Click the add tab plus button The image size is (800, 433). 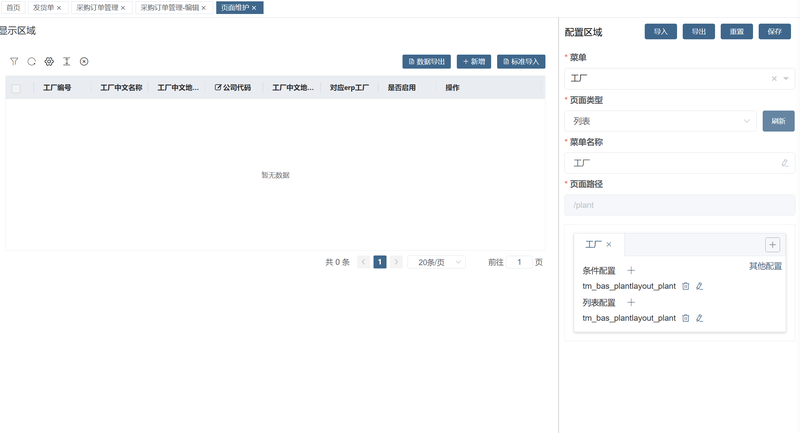(x=772, y=244)
